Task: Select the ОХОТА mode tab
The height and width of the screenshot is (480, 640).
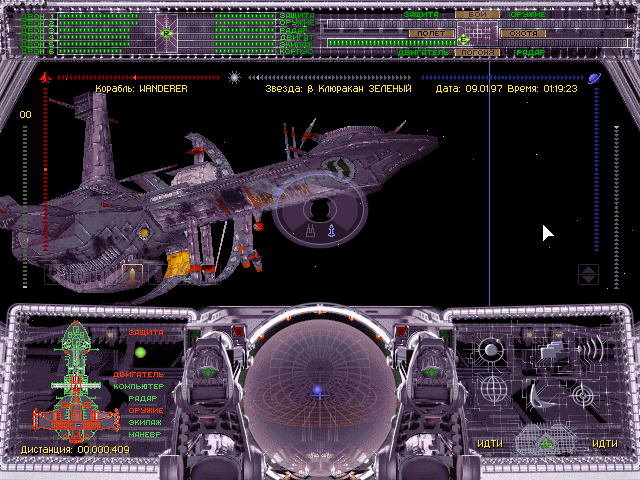Action: pyautogui.click(x=523, y=33)
